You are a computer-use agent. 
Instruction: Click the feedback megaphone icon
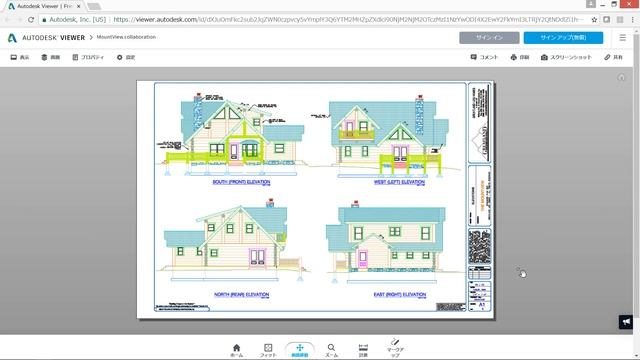(x=626, y=322)
